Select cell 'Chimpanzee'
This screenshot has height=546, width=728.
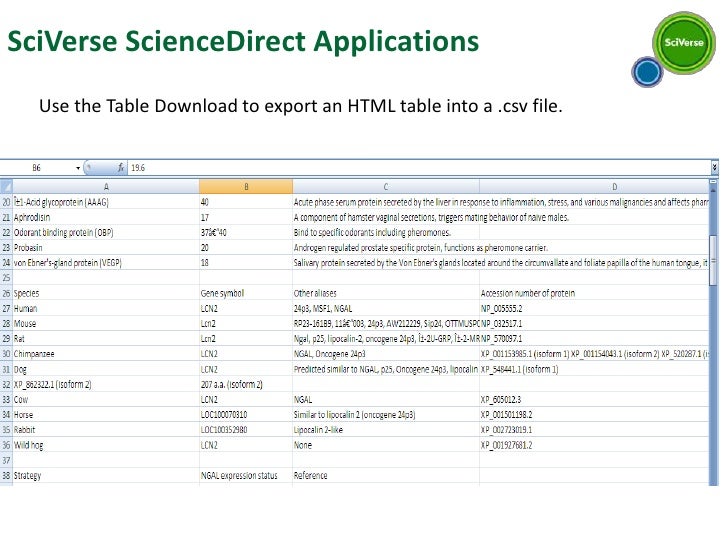pos(106,354)
